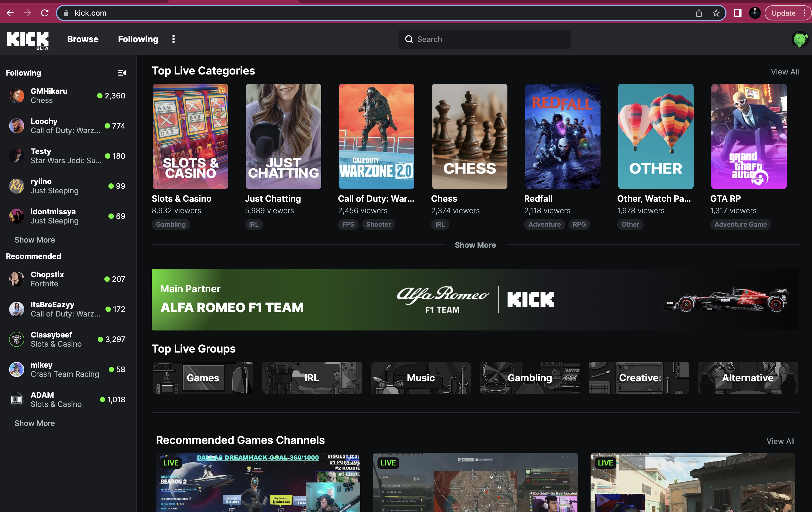The width and height of the screenshot is (812, 512).
Task: Open the Chrome three-dot browser menu
Action: tap(806, 13)
